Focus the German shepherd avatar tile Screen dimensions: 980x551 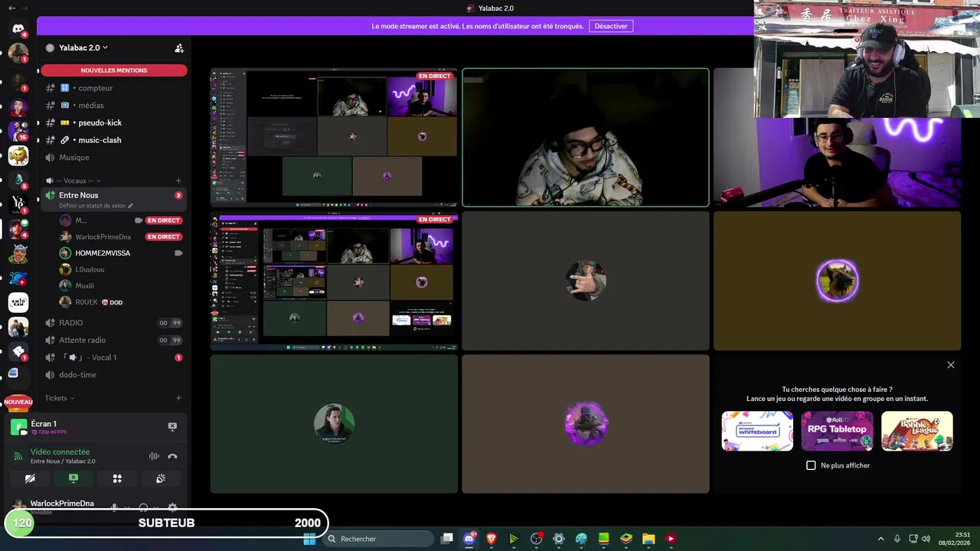tap(837, 281)
